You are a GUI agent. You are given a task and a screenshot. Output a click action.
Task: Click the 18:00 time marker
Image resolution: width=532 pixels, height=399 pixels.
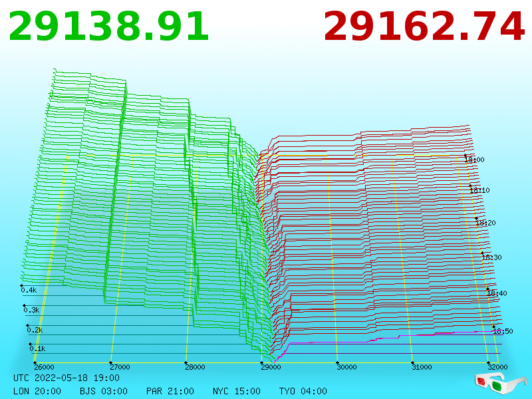point(475,160)
